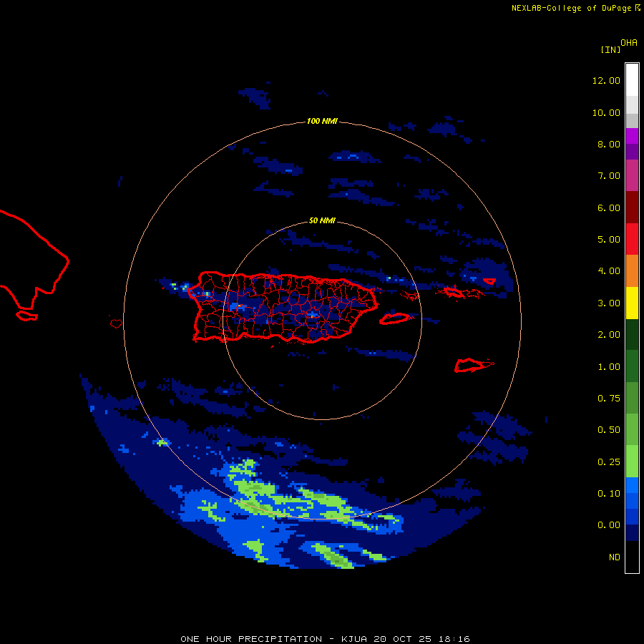Click the 1.00 legend value

tap(609, 367)
